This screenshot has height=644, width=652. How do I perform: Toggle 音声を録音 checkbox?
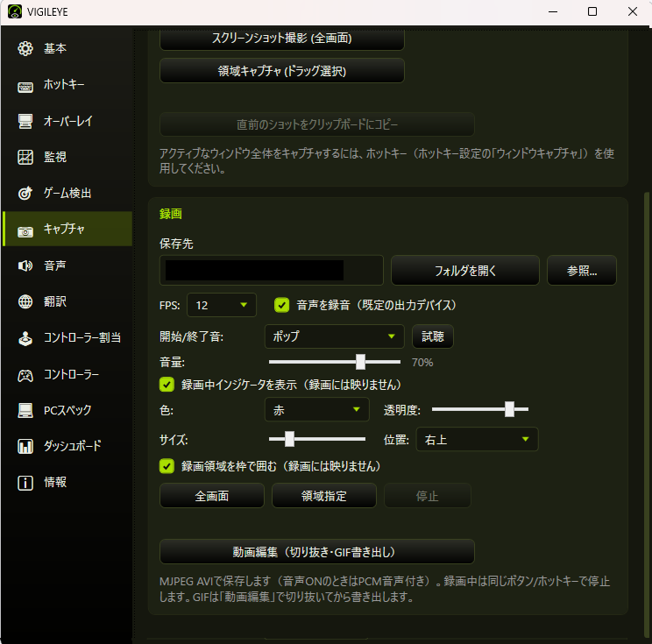tap(281, 305)
